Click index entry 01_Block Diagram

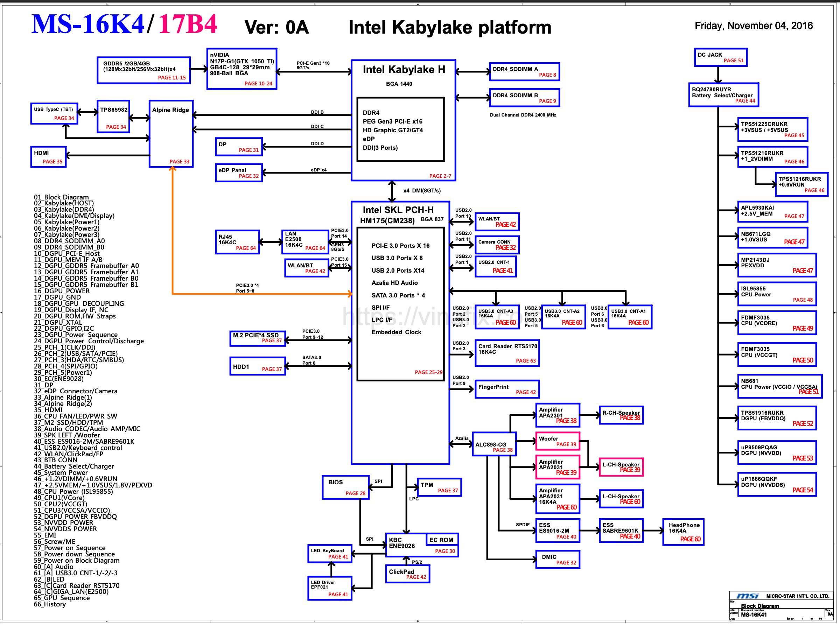pos(61,197)
